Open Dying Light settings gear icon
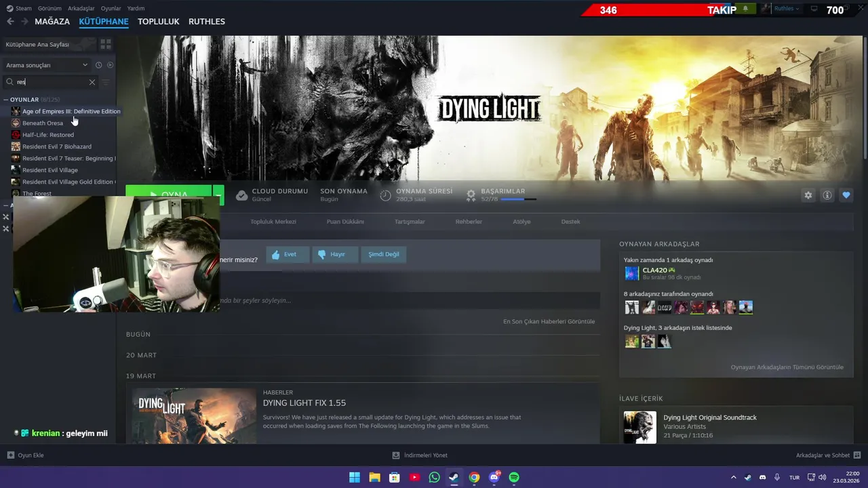Viewport: 868px width, 488px height. 808,195
